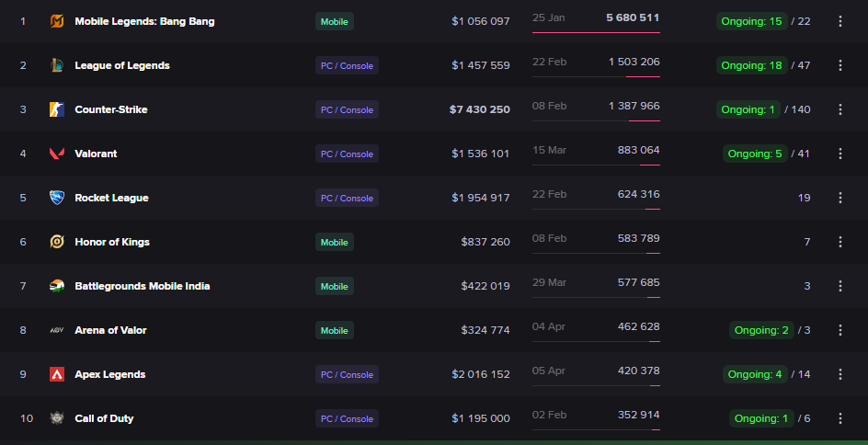Open the three-dot menu for Counter-Strike
This screenshot has height=445, width=868.
839,109
